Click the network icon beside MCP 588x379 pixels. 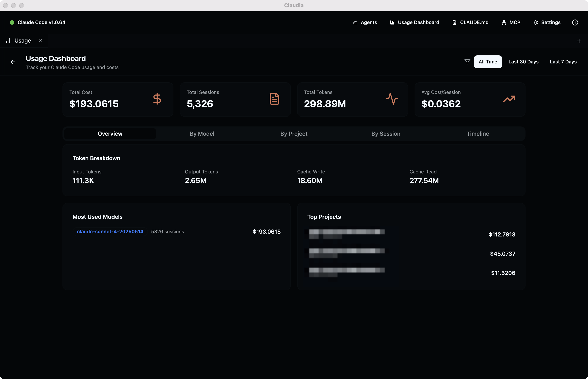tap(504, 22)
